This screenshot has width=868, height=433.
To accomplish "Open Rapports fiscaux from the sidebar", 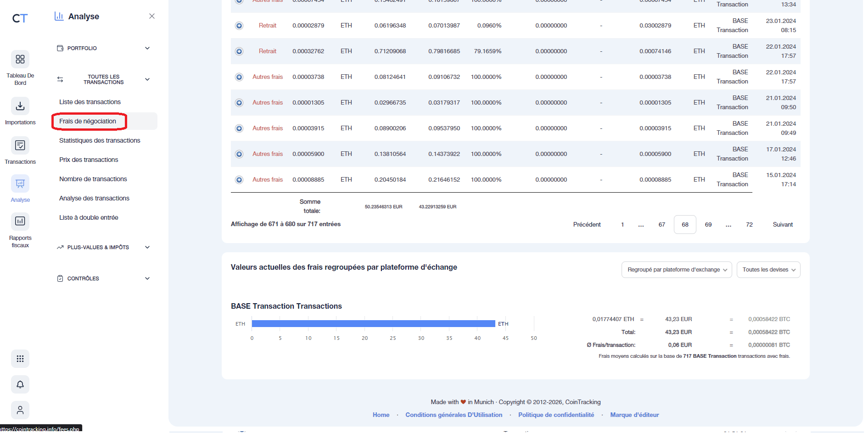I will 20,221.
